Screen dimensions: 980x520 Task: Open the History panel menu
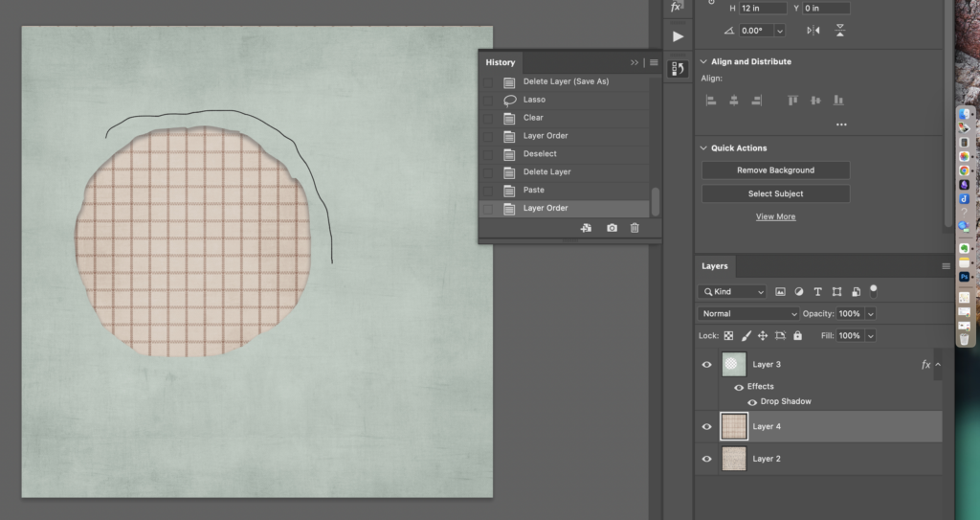(654, 62)
